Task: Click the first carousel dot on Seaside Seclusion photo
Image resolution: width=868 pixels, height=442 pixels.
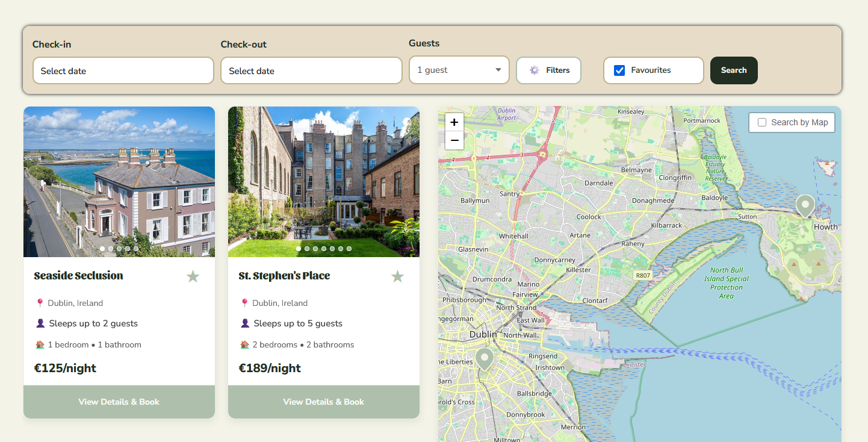Action: pyautogui.click(x=102, y=249)
